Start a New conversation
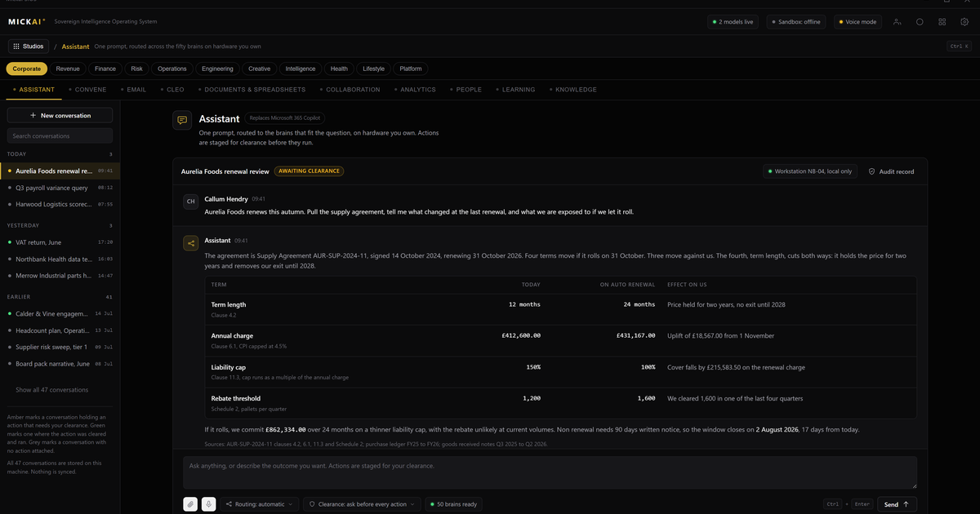Screen dimensions: 980x514 tap(60, 115)
